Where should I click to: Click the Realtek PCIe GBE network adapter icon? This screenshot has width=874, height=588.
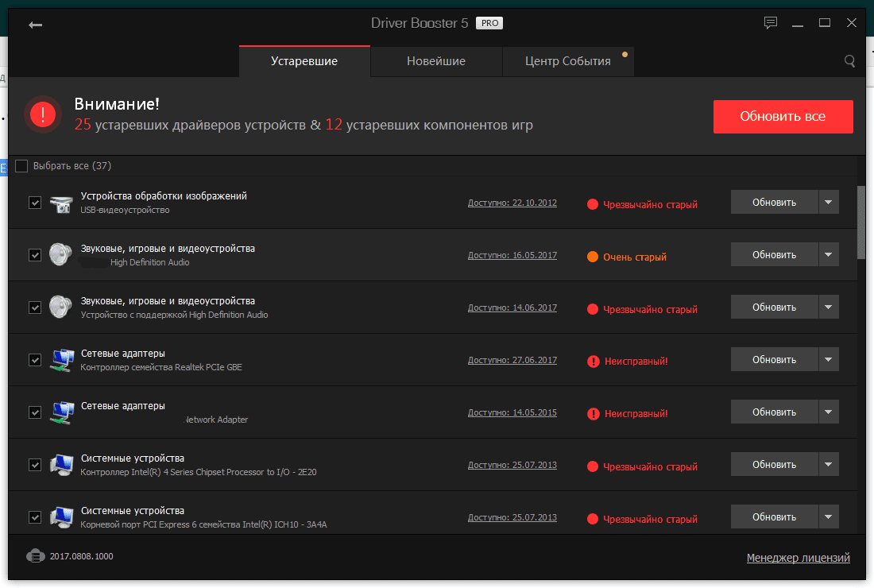(61, 360)
